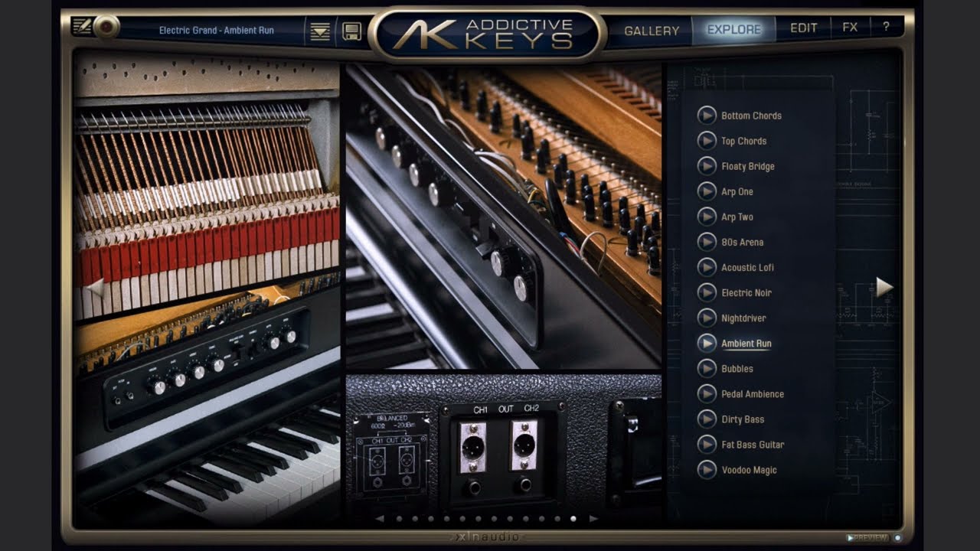Play the 80s Arena preset preview
Image resolution: width=980 pixels, height=551 pixels.
707,242
